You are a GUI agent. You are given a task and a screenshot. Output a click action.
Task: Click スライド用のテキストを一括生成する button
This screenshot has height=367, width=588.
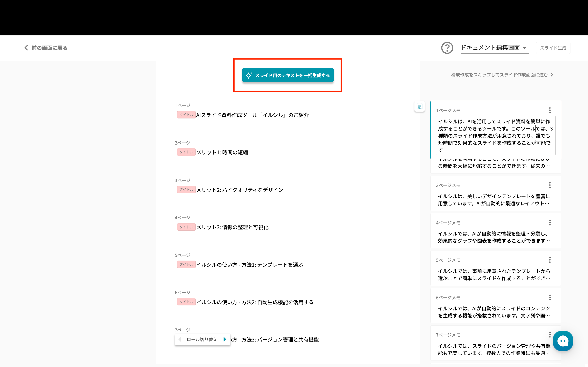point(288,75)
